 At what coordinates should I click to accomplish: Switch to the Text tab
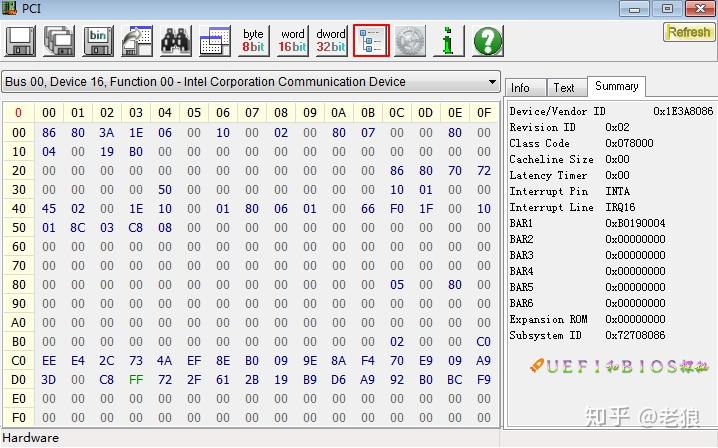[564, 88]
